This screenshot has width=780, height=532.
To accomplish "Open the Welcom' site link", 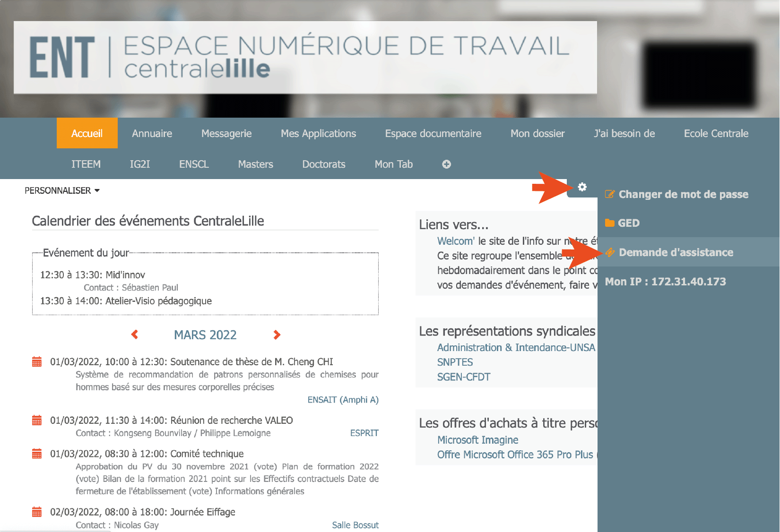I will pyautogui.click(x=456, y=241).
